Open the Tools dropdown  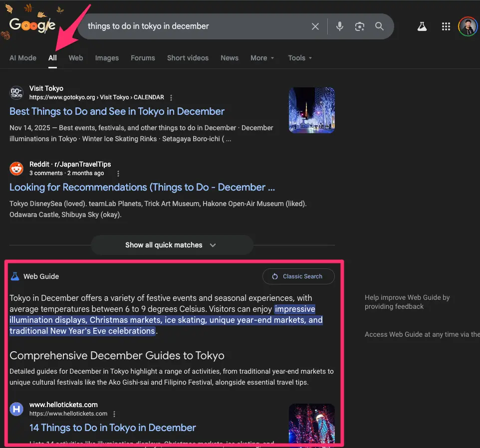pos(299,58)
